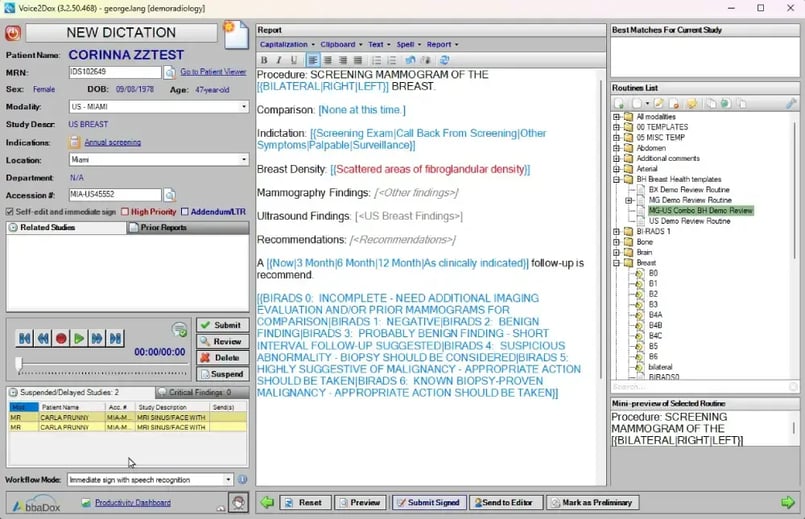Click the red power icon beside New Dictation
The height and width of the screenshot is (519, 805).
point(13,33)
